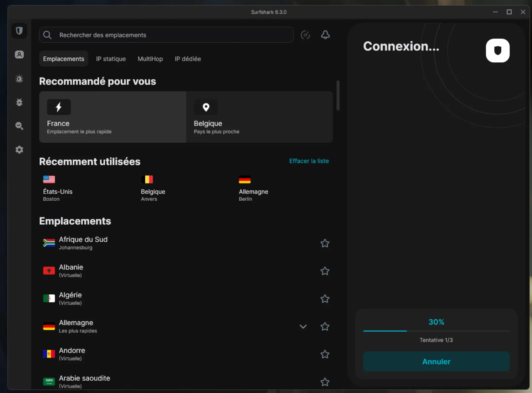Cancel the connection with Annuler
Image resolution: width=532 pixels, height=393 pixels.
click(436, 361)
